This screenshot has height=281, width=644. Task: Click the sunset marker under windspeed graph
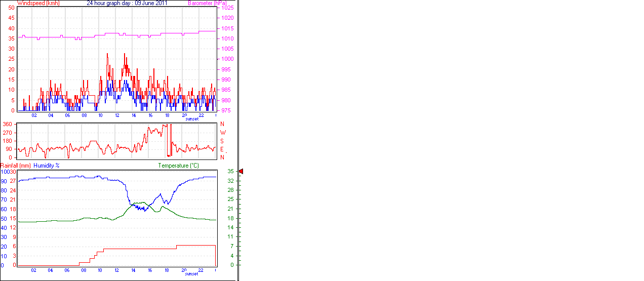pyautogui.click(x=192, y=119)
